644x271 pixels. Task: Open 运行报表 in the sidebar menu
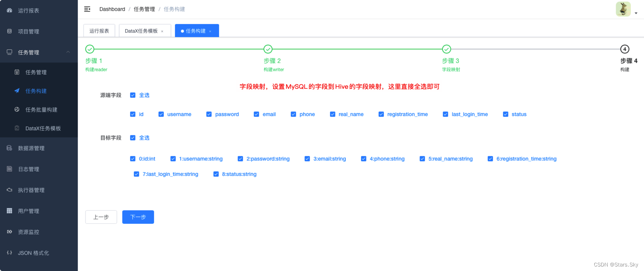[x=39, y=10]
